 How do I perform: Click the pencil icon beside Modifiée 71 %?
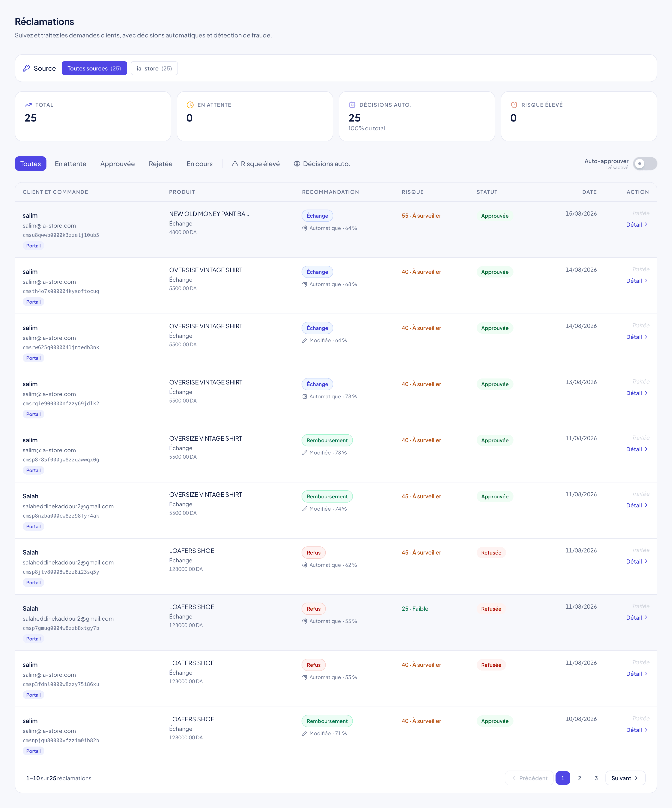(305, 733)
